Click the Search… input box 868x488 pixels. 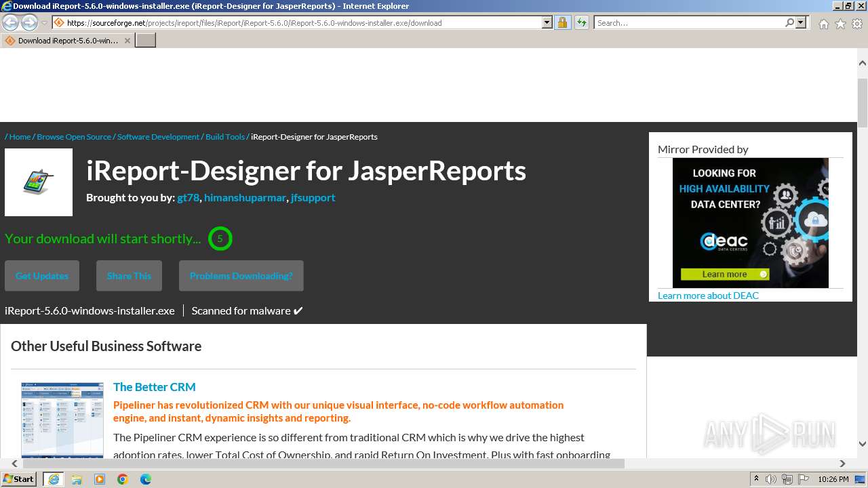(x=688, y=22)
